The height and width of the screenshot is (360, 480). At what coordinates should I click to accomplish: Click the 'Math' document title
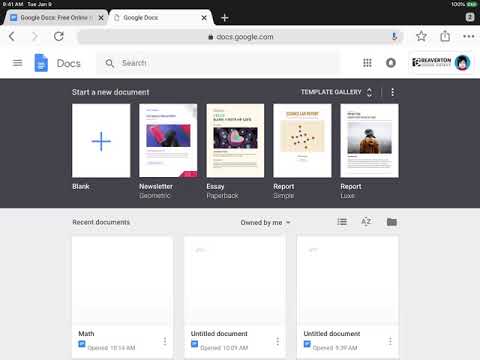point(86,333)
